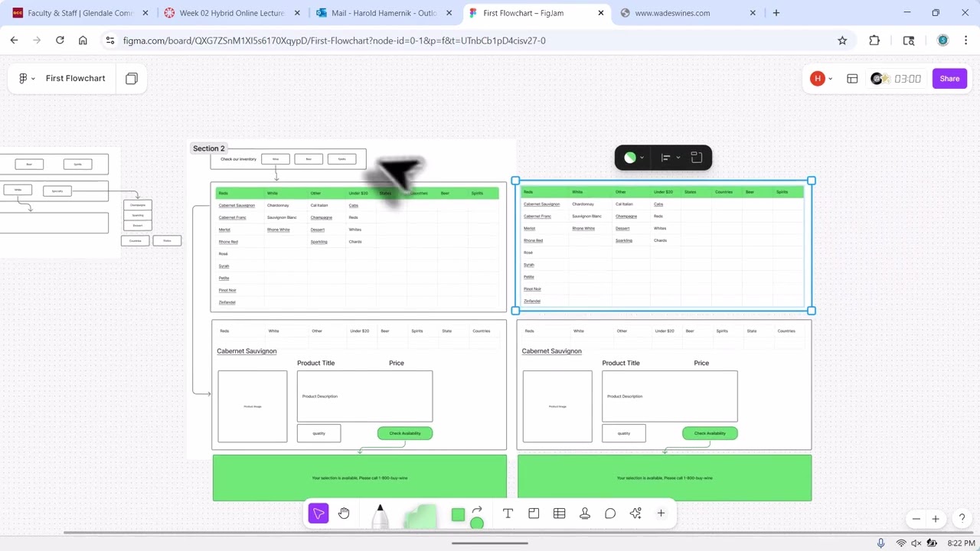Open the help question mark button

tap(962, 519)
